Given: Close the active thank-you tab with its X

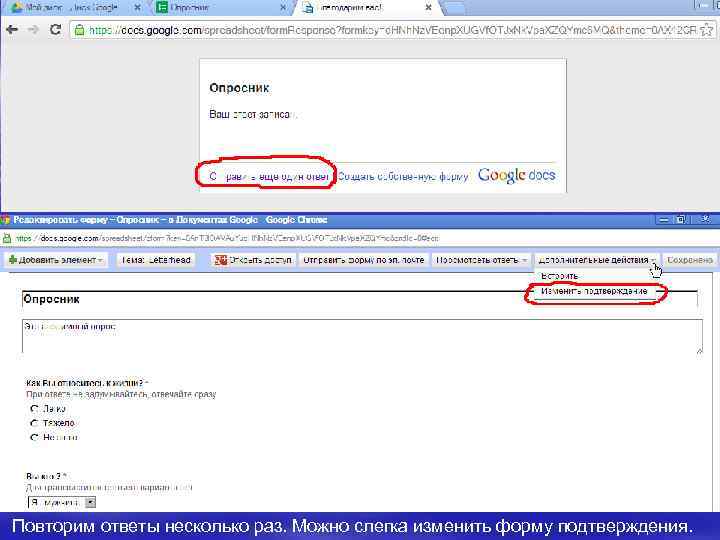Looking at the screenshot, I should (x=428, y=8).
